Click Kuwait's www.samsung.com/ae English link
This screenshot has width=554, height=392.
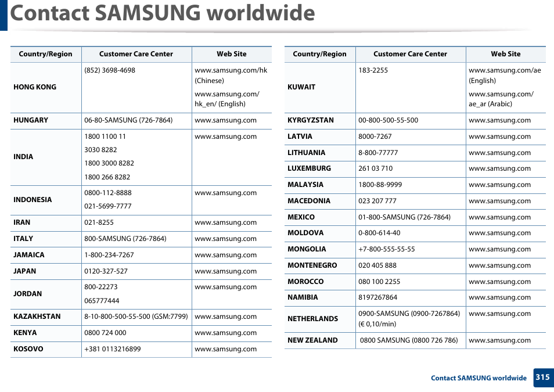tap(505, 70)
